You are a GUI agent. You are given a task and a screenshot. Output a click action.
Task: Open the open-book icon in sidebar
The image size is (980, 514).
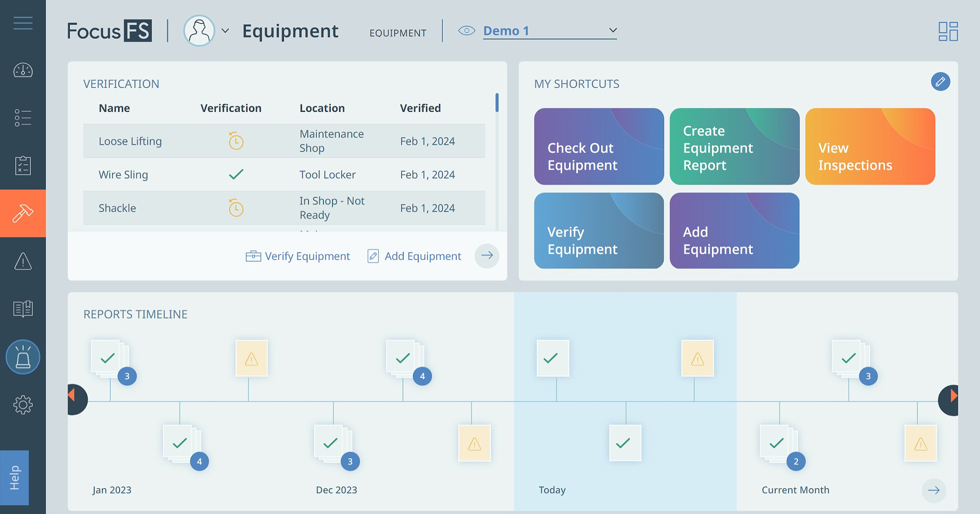[23, 309]
